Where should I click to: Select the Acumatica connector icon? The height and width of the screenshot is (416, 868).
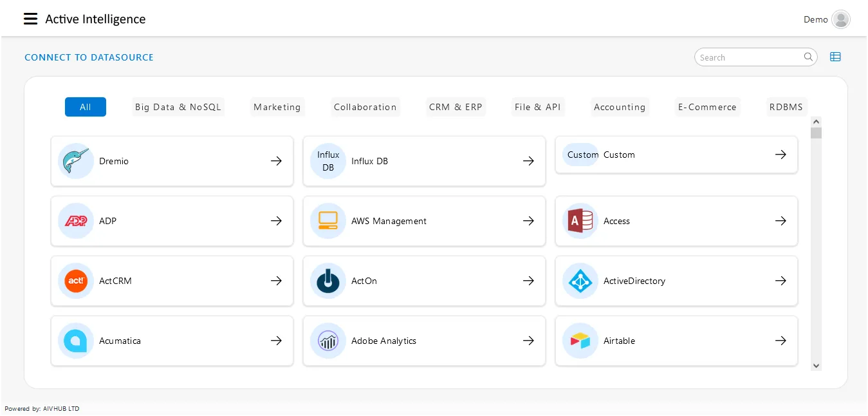(x=76, y=341)
